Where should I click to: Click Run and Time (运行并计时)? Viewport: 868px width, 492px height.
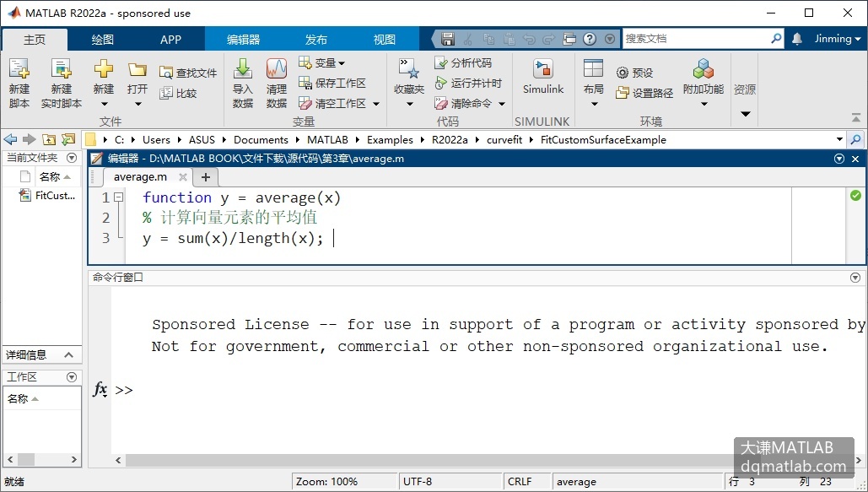coord(468,83)
